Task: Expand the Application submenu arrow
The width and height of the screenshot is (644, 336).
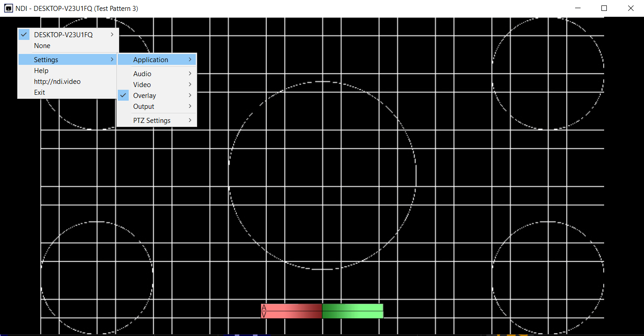Action: pyautogui.click(x=190, y=60)
